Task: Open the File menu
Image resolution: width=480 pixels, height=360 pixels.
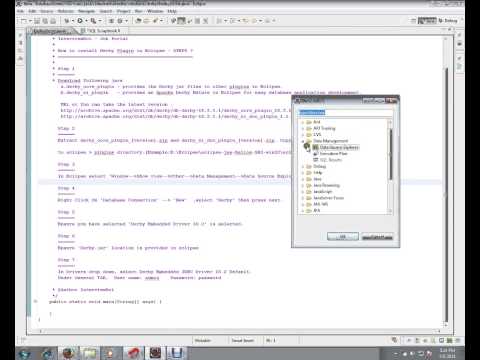Action: coord(21,11)
